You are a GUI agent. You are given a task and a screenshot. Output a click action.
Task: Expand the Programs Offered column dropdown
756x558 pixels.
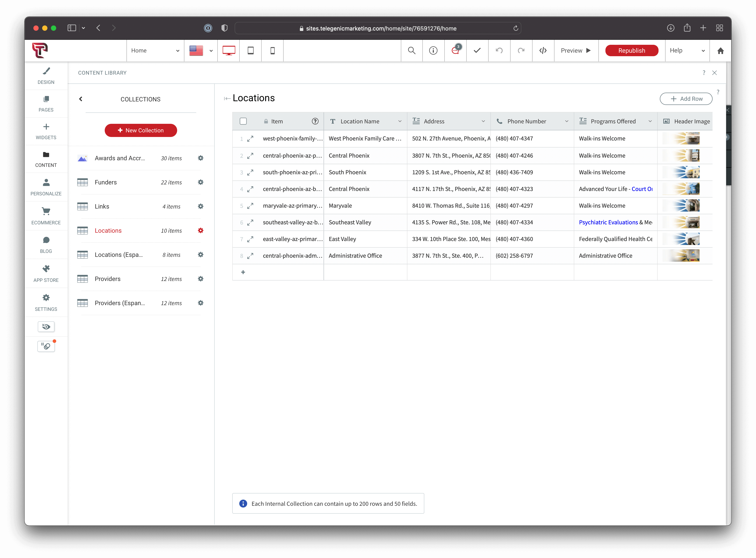651,121
